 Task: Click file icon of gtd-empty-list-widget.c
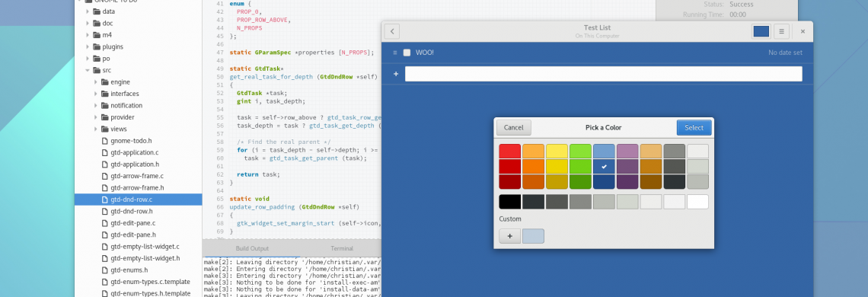[104, 247]
